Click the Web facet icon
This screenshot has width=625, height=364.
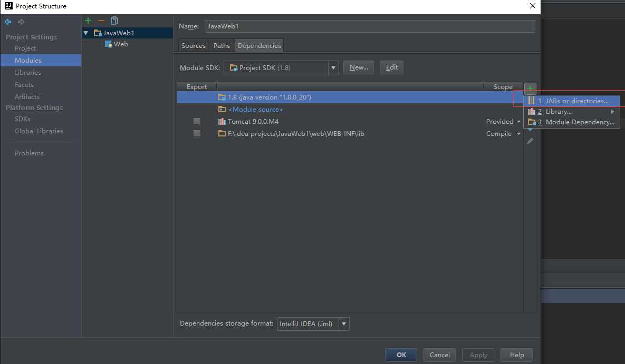[x=109, y=44]
